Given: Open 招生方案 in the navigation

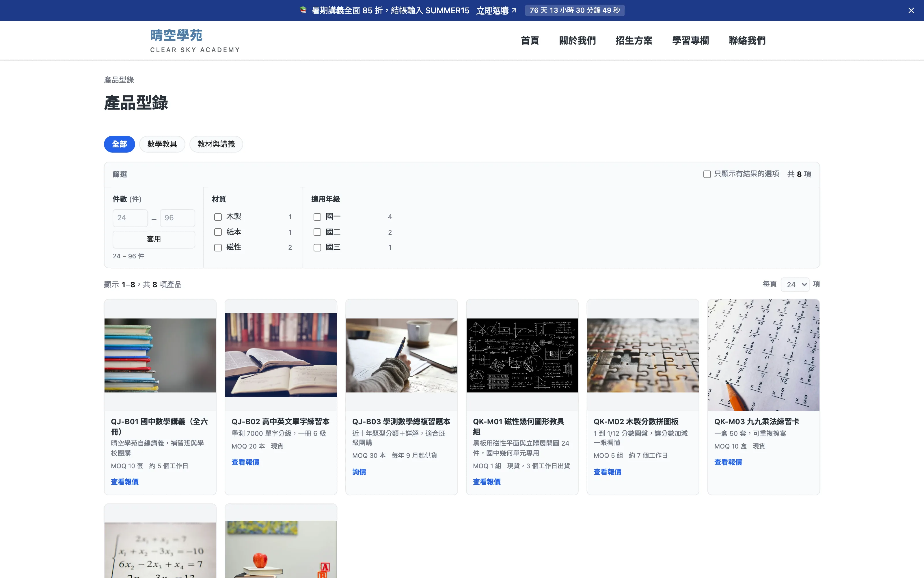Looking at the screenshot, I should pos(634,40).
